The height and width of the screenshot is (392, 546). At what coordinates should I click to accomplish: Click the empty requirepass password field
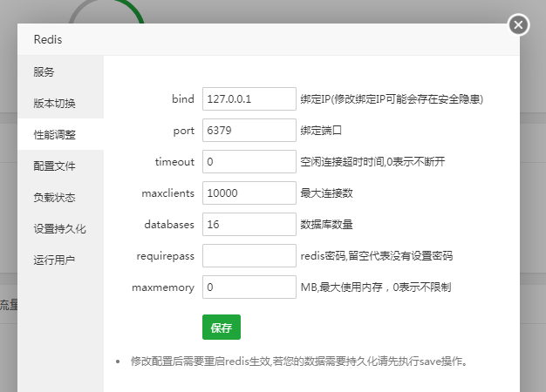(249, 255)
